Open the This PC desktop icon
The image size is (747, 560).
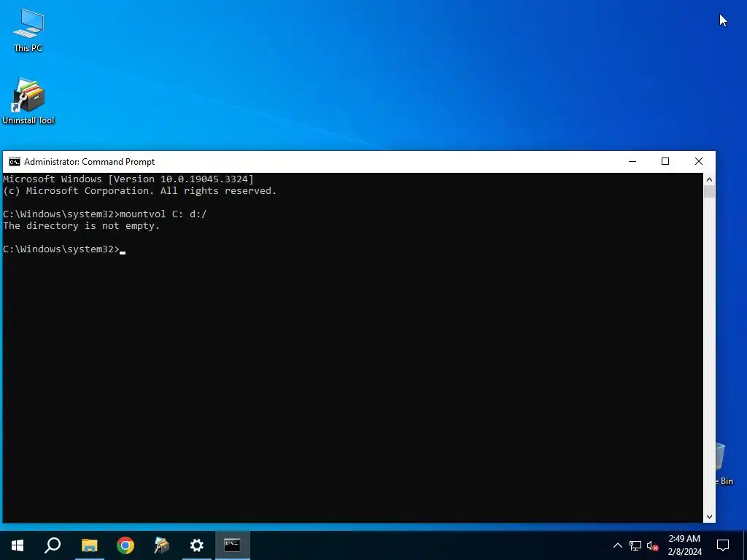pyautogui.click(x=28, y=29)
